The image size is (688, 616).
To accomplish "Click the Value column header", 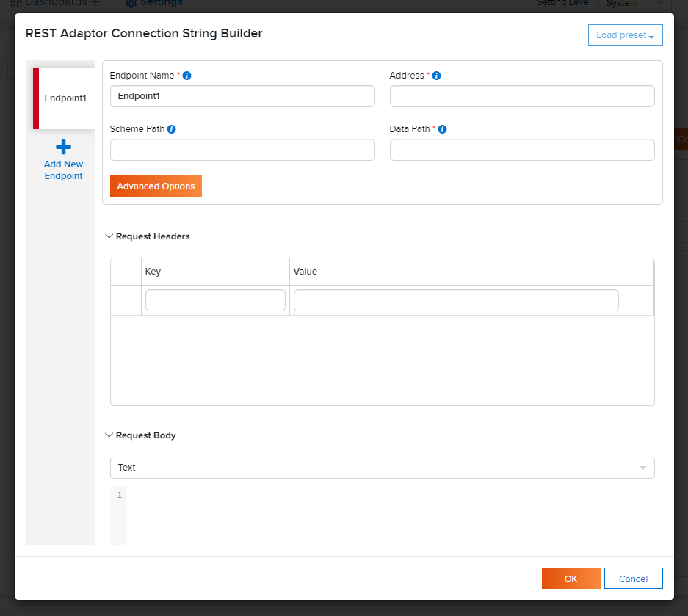I will point(456,272).
